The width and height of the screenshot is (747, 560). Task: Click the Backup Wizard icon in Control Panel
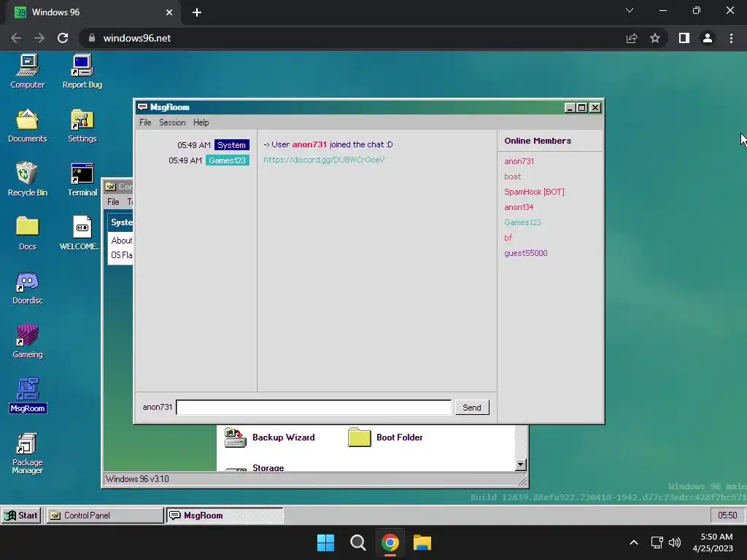(236, 437)
